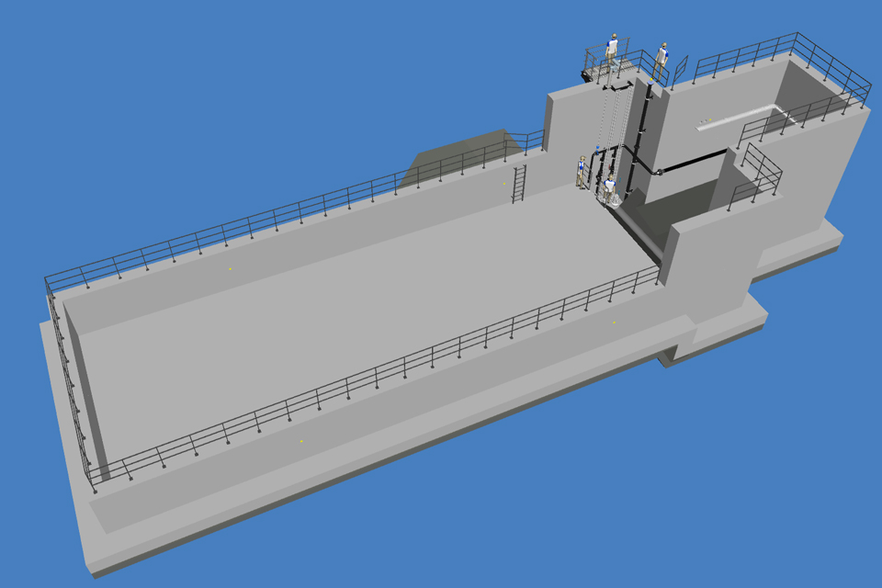The image size is (882, 588).
Task: Select the worker standing on the basin floor
Action: click(x=582, y=172)
